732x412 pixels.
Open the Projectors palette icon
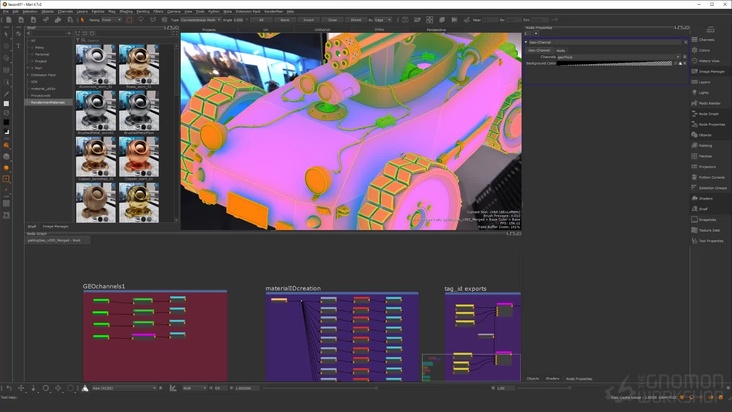tap(693, 166)
